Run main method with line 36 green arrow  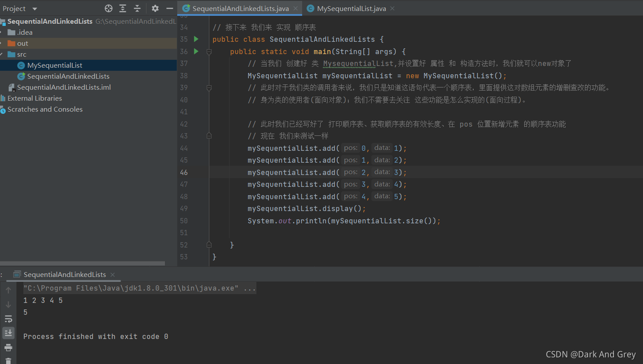[x=196, y=51]
